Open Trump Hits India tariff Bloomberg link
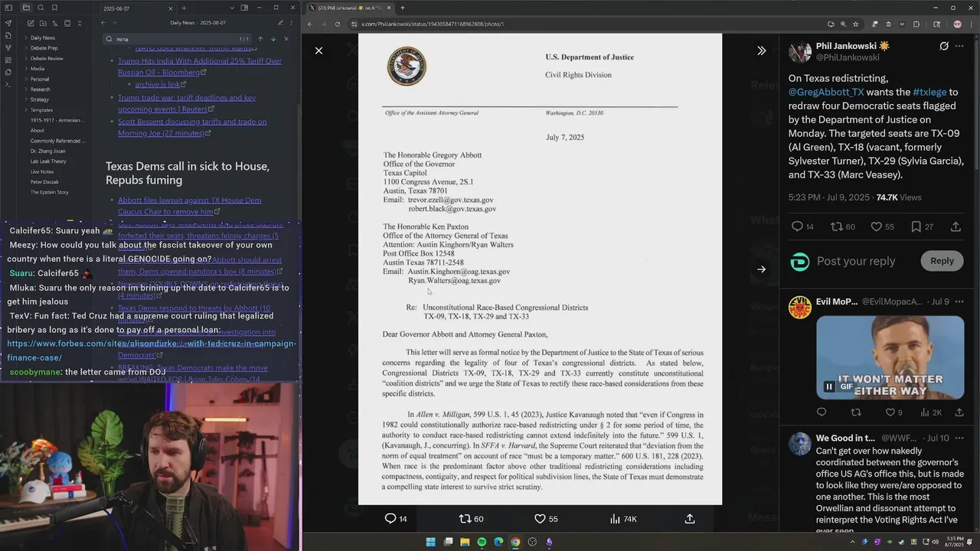This screenshot has height=551, width=980. pos(200,67)
